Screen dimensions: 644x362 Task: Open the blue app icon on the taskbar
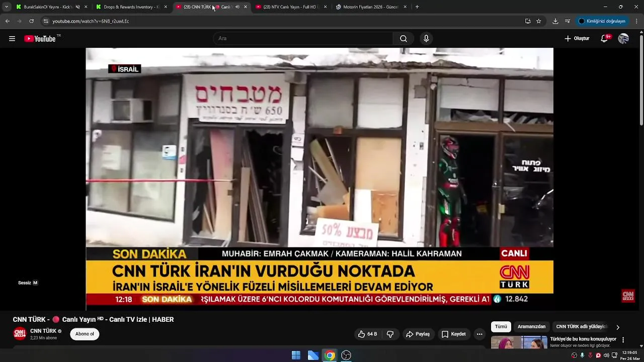[313, 355]
